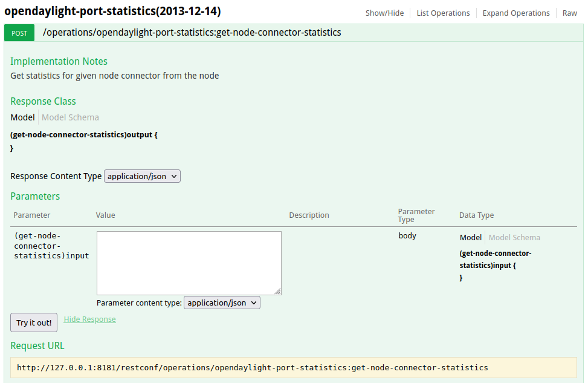Click the List Operations link
Viewport: 588px width, 383px height.
[x=443, y=13]
